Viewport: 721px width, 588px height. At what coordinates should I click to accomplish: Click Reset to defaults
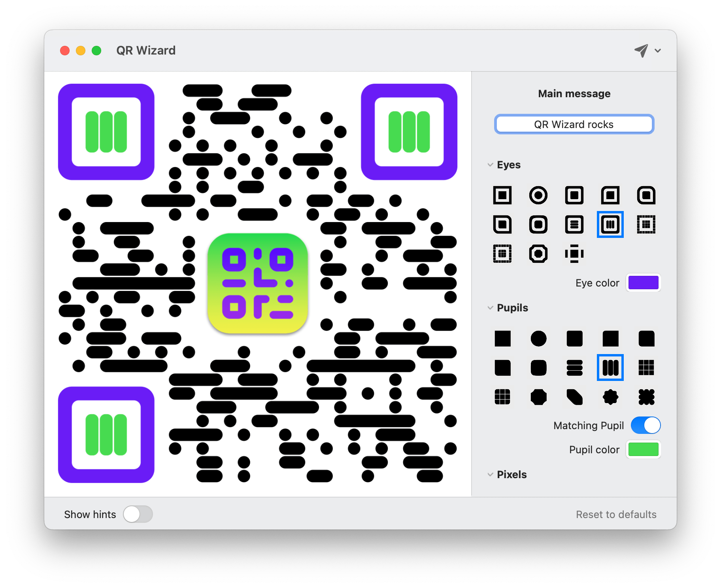point(616,514)
